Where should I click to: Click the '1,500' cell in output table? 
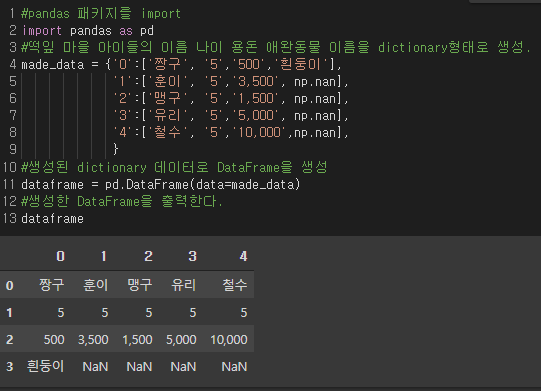click(x=137, y=340)
